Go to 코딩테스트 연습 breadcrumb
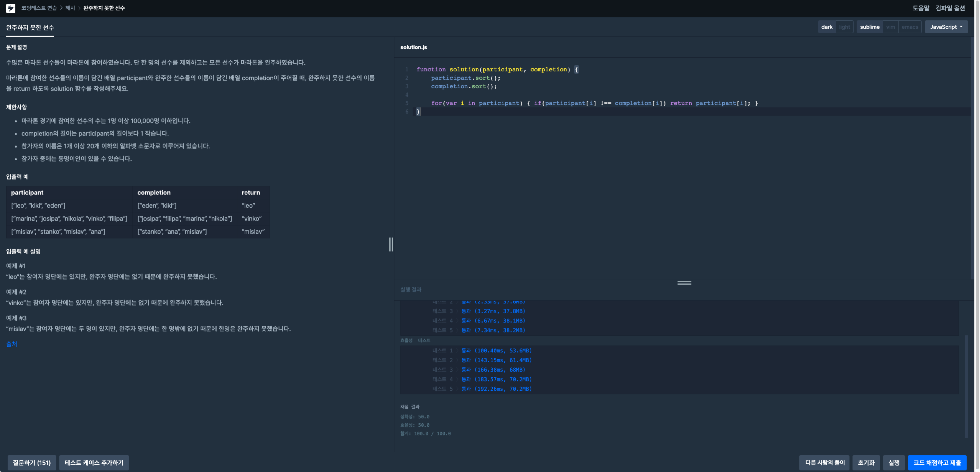The width and height of the screenshot is (980, 472). click(x=39, y=8)
